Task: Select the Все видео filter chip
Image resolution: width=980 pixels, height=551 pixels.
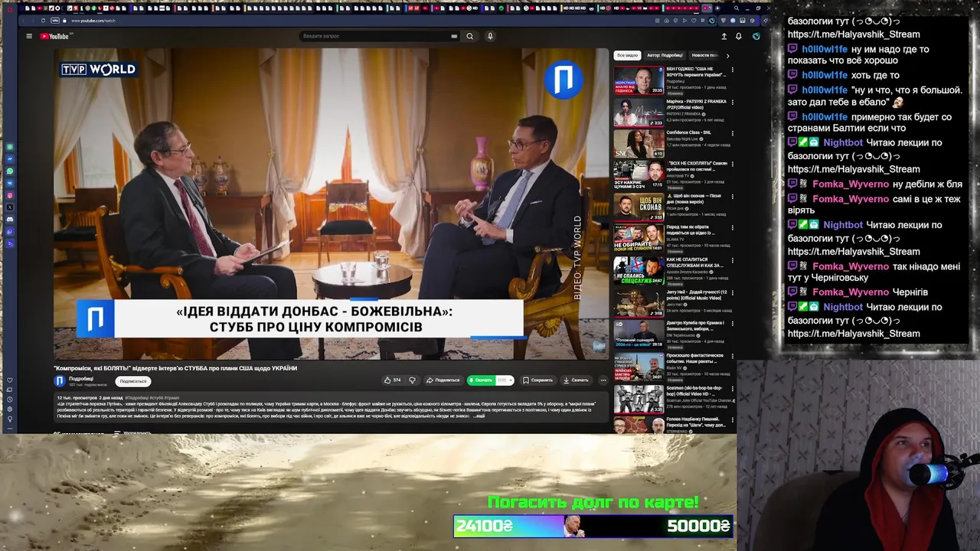Action: click(x=627, y=55)
